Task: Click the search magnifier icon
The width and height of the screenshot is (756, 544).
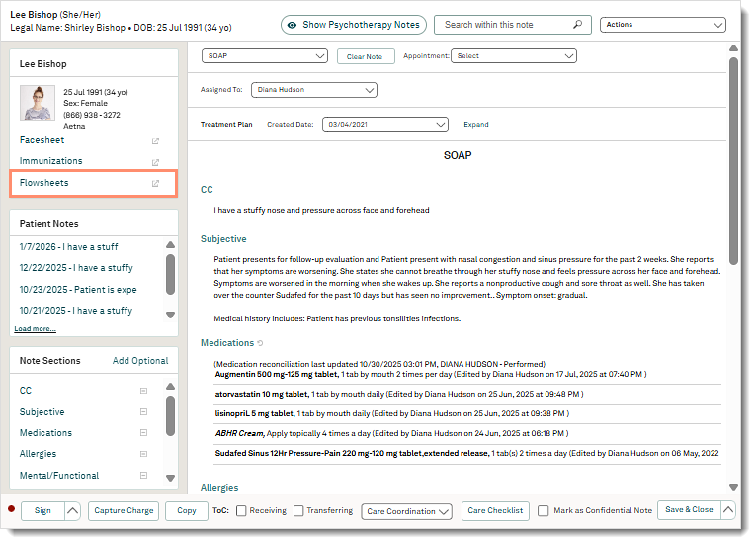Action: pyautogui.click(x=577, y=24)
